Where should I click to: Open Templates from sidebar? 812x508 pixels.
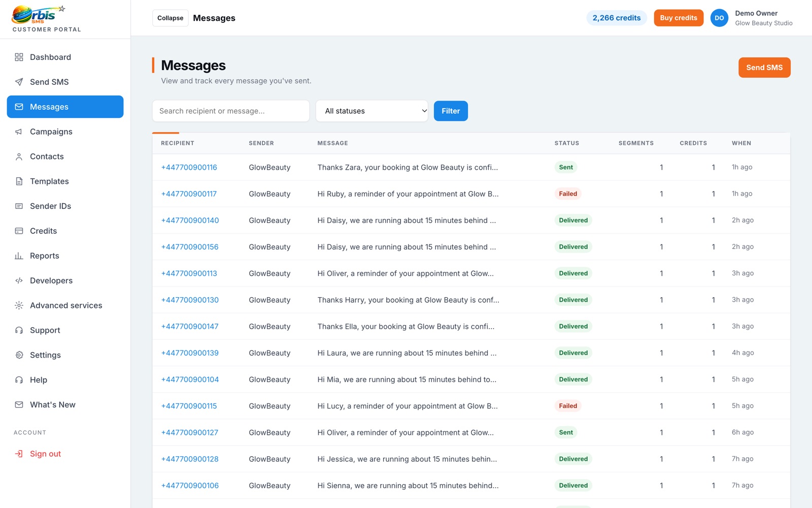click(x=65, y=181)
